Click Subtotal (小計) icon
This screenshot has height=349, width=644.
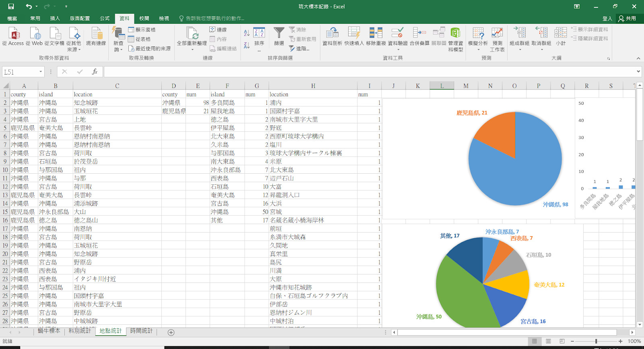(x=561, y=37)
